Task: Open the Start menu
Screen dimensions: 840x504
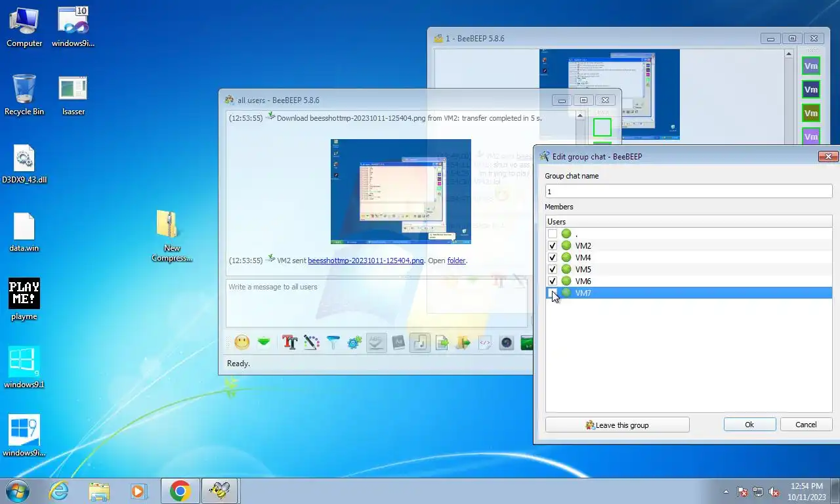Action: click(17, 491)
